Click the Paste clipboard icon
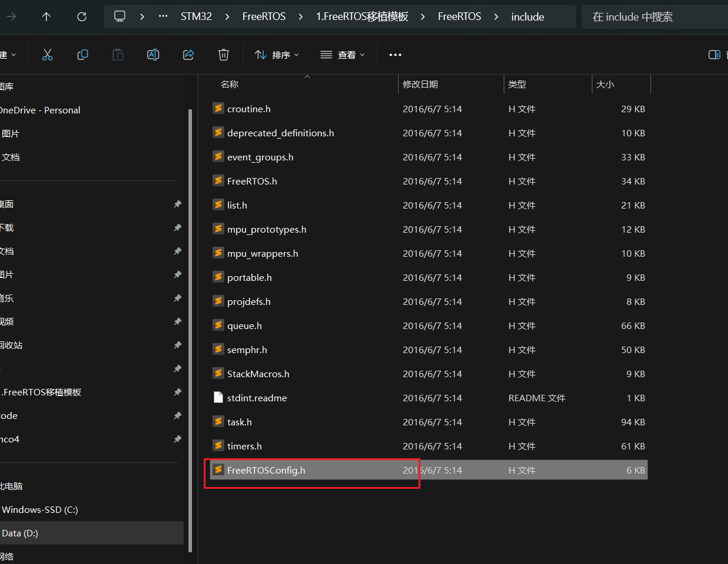 (x=118, y=55)
